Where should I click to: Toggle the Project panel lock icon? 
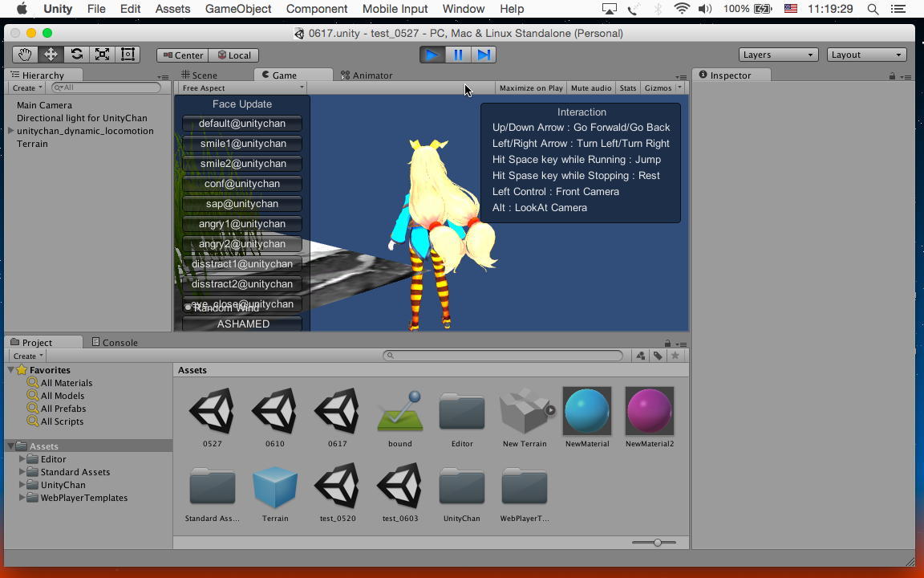coord(667,343)
